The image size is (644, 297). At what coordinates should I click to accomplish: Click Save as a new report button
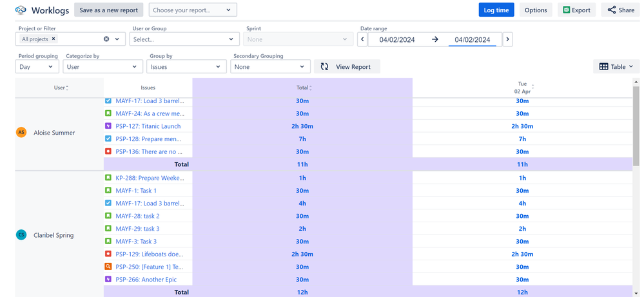click(109, 10)
